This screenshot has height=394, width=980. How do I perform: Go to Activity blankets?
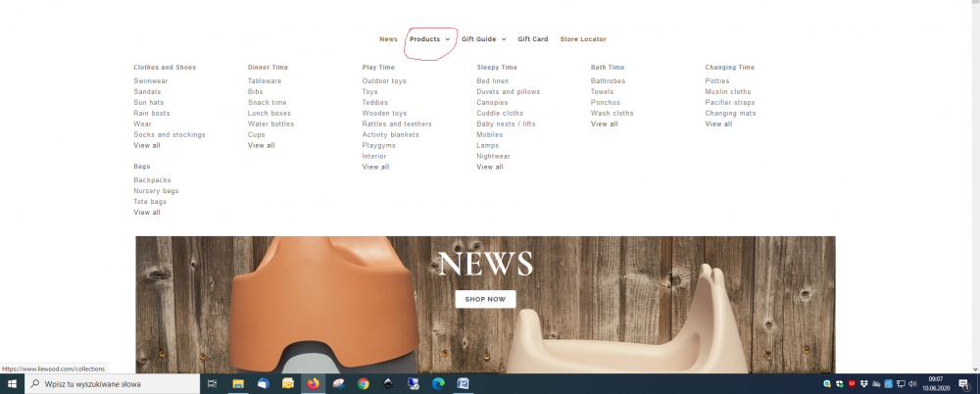coord(391,134)
